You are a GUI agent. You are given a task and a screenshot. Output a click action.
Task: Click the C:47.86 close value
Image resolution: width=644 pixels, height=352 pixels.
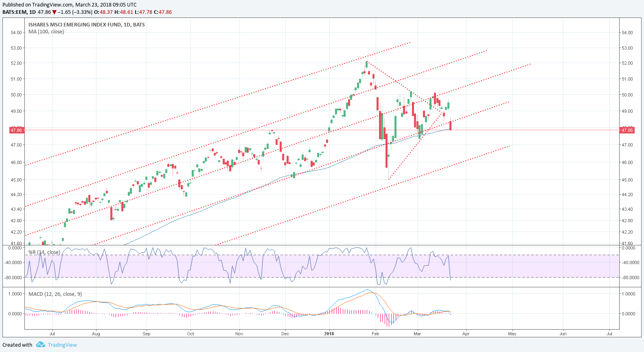tap(163, 12)
